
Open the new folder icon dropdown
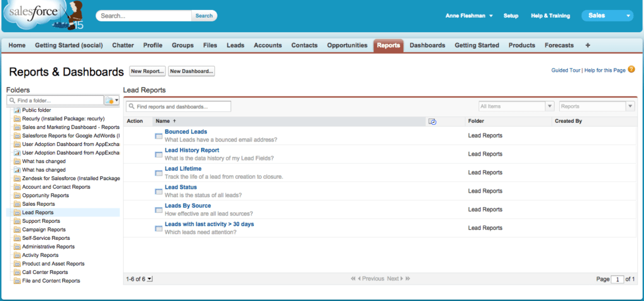click(x=112, y=100)
